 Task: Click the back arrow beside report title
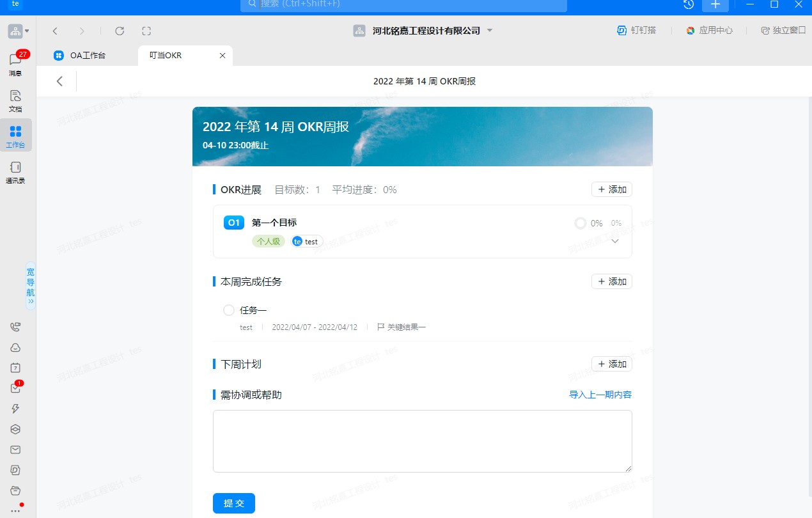pos(59,81)
